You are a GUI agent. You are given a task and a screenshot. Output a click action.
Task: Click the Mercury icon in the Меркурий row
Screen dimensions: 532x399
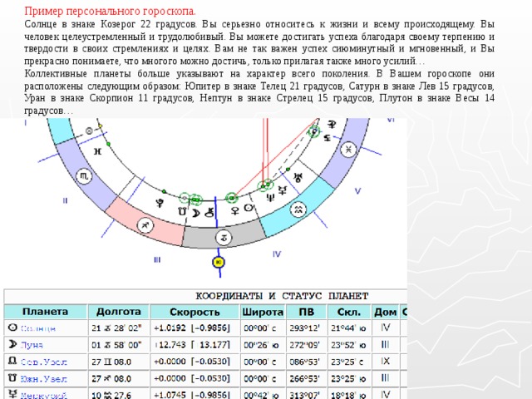pyautogui.click(x=12, y=394)
